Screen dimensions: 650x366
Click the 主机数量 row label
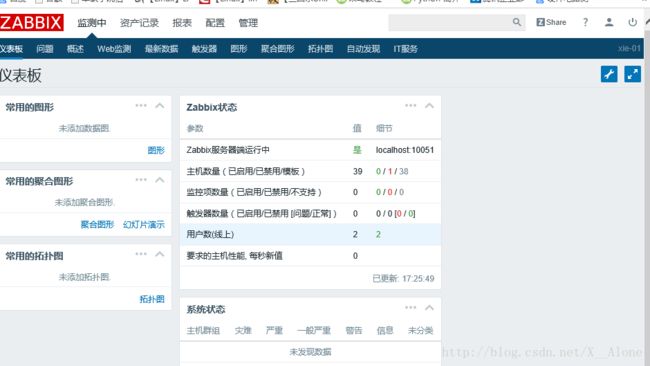(245, 171)
